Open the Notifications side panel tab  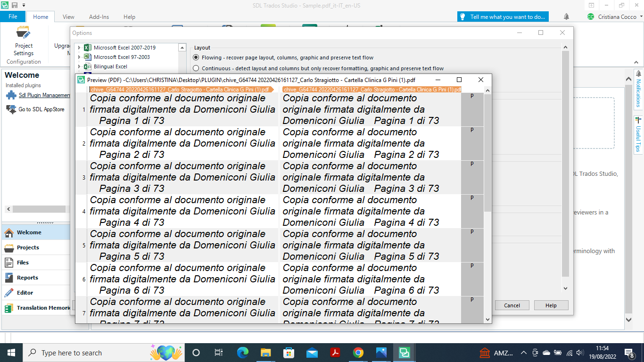click(x=638, y=89)
